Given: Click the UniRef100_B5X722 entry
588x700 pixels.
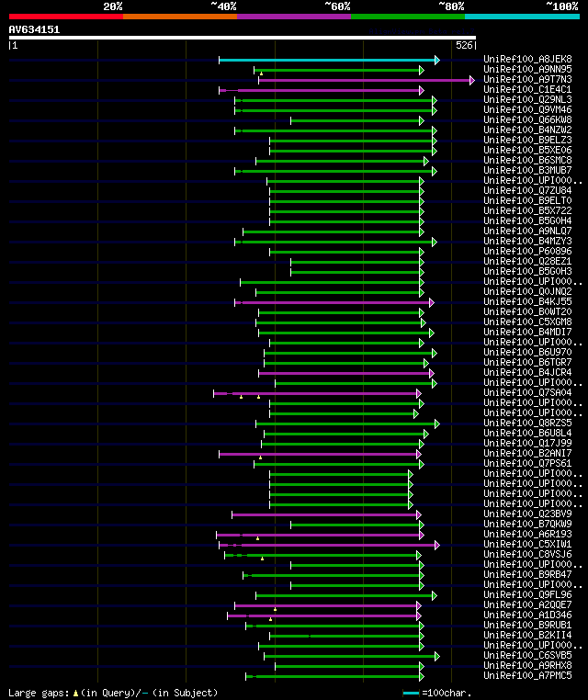Looking at the screenshot, I should (x=527, y=210).
